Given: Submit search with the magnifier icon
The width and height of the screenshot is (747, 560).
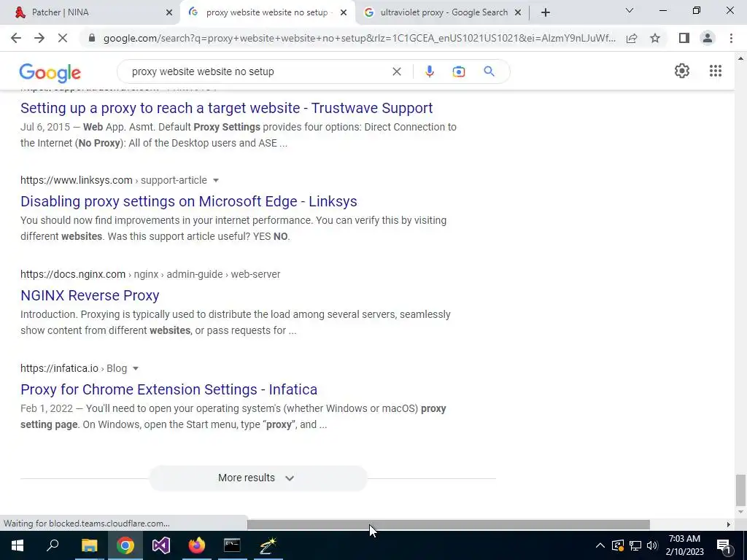Looking at the screenshot, I should pos(489,71).
